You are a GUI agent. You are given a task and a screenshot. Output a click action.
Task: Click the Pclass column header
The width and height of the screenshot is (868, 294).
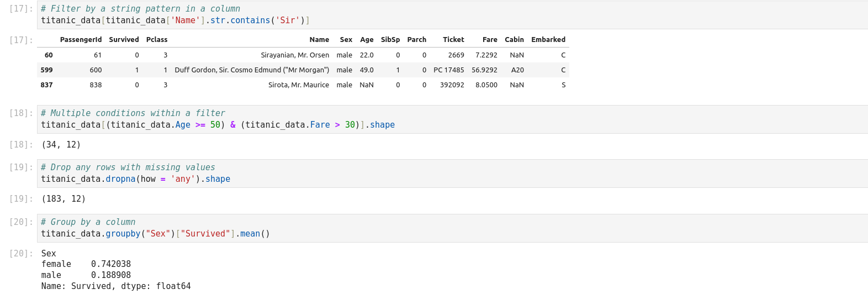tap(157, 40)
